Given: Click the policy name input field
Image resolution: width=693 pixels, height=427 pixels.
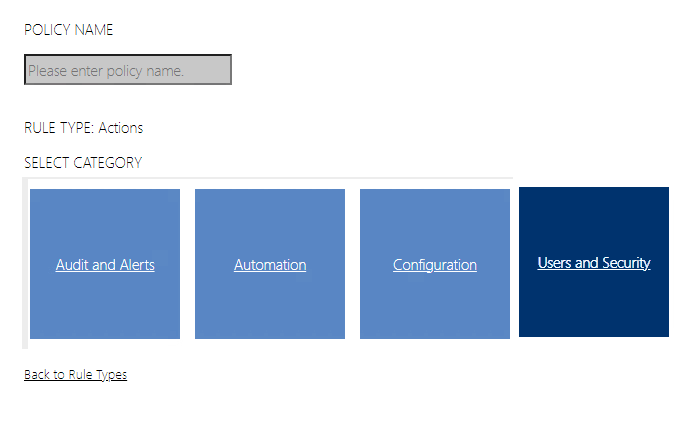Looking at the screenshot, I should click(x=128, y=70).
